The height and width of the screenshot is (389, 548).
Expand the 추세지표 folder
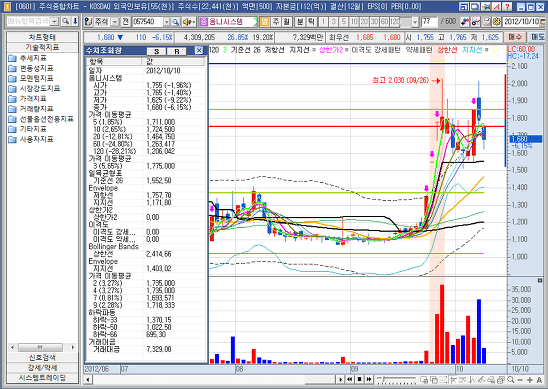[x=28, y=58]
